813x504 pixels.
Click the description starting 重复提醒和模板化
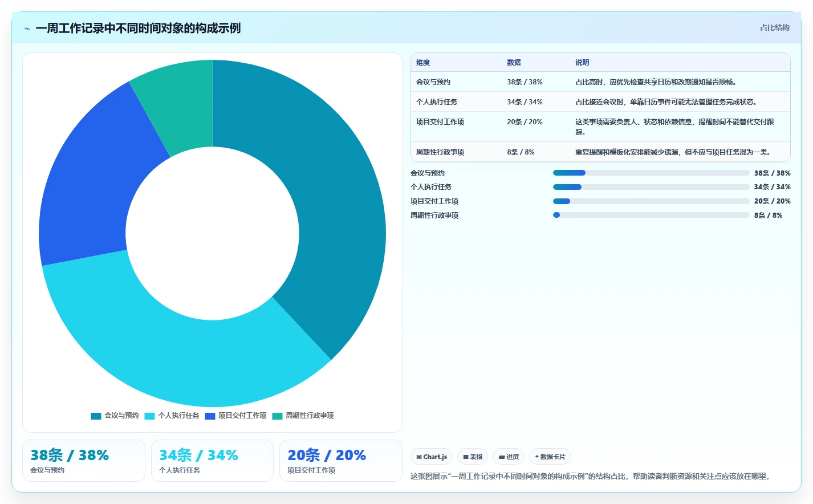click(674, 152)
